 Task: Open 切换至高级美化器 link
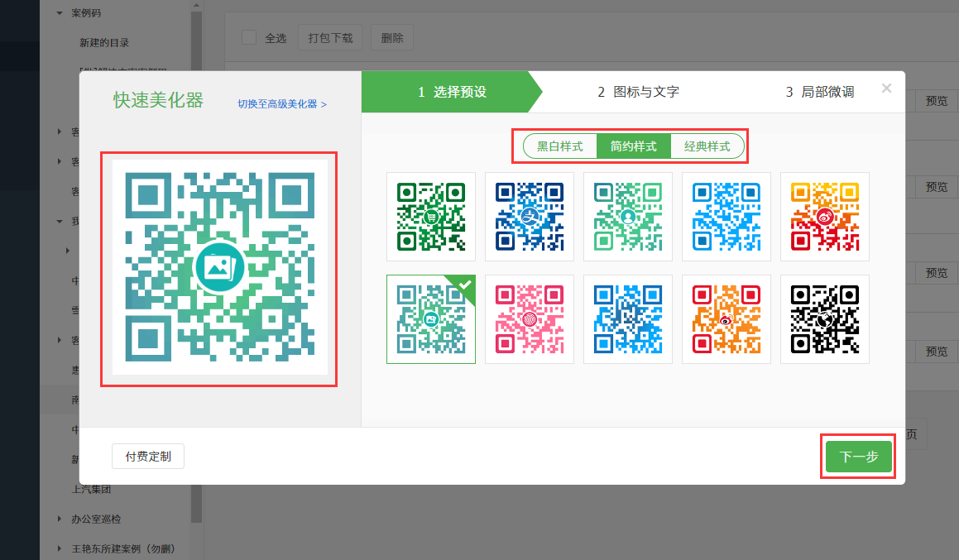[x=281, y=104]
